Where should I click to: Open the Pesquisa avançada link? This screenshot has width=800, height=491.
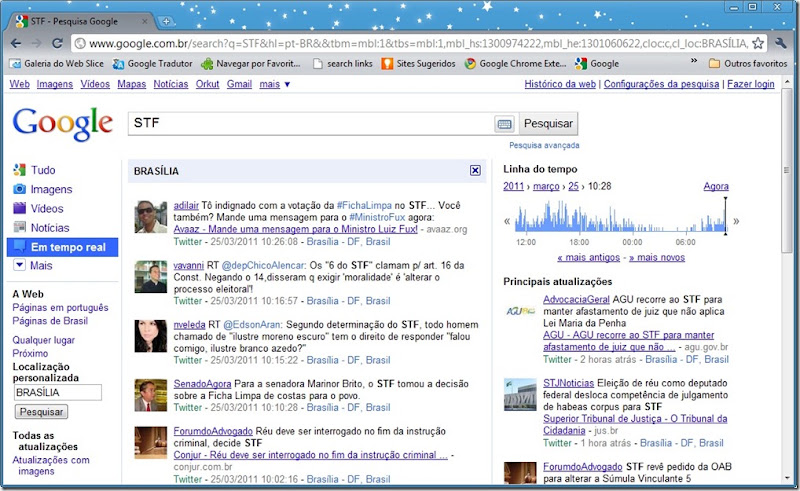coord(544,145)
